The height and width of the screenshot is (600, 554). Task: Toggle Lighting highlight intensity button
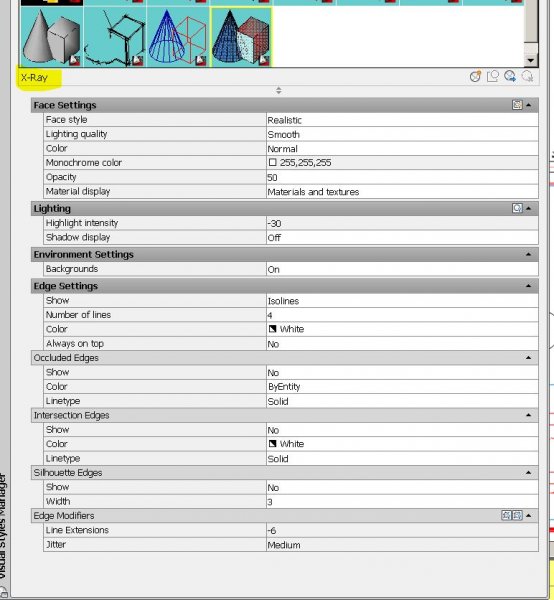[517, 208]
